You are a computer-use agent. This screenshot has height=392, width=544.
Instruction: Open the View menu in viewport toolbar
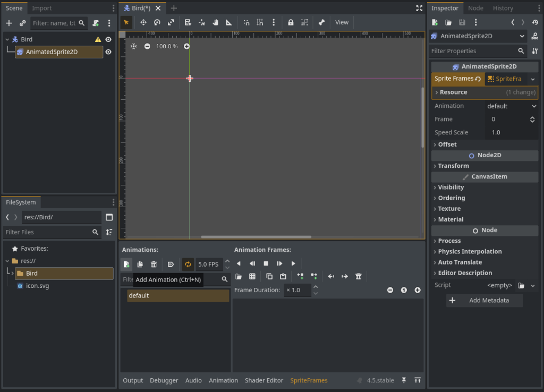[342, 22]
